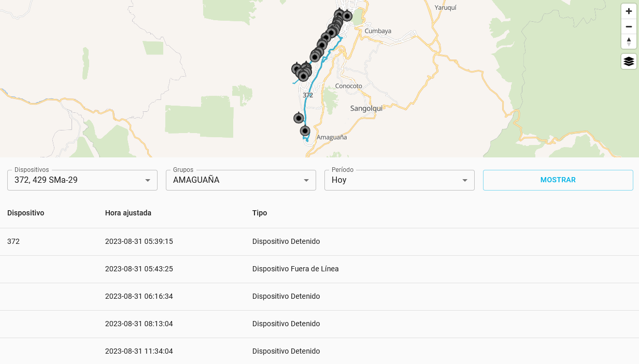Select the 05:39:15 Dispositivo Detenido row
The image size is (639, 364).
[x=319, y=242]
